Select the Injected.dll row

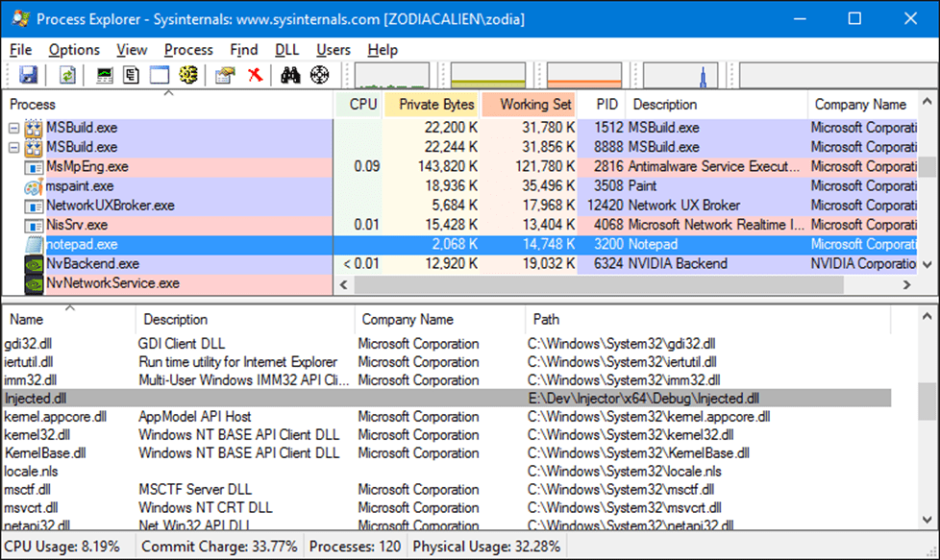447,399
